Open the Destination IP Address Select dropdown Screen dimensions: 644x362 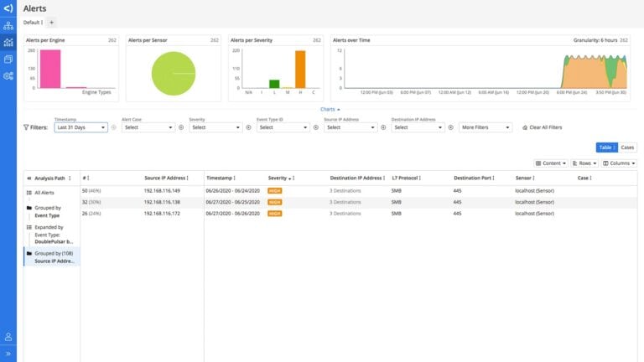(x=418, y=127)
